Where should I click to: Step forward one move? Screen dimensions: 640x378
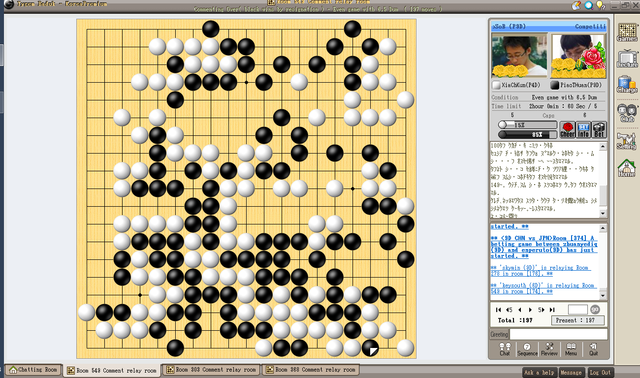pyautogui.click(x=530, y=310)
